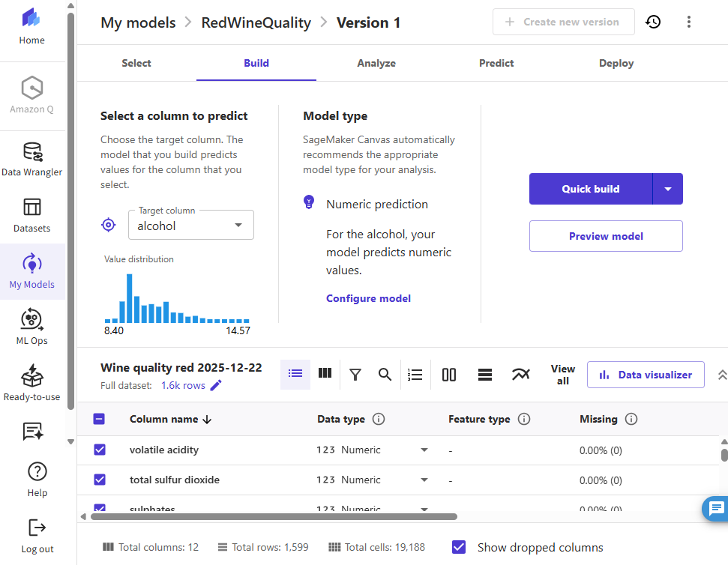Switch to the Predict tab
This screenshot has height=565, width=728.
[496, 63]
